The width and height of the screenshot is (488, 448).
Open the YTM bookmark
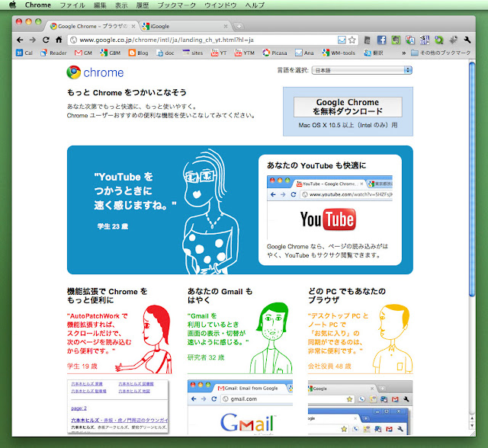tap(245, 53)
